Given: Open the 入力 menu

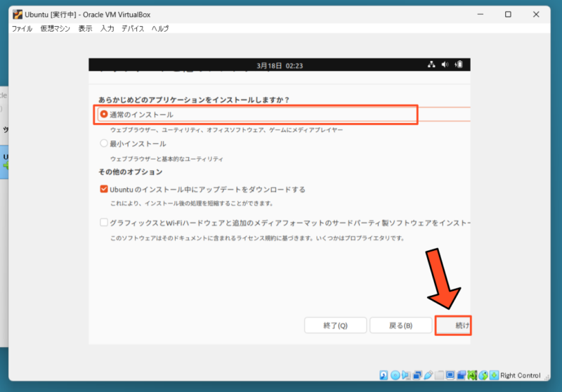Looking at the screenshot, I should 107,29.
